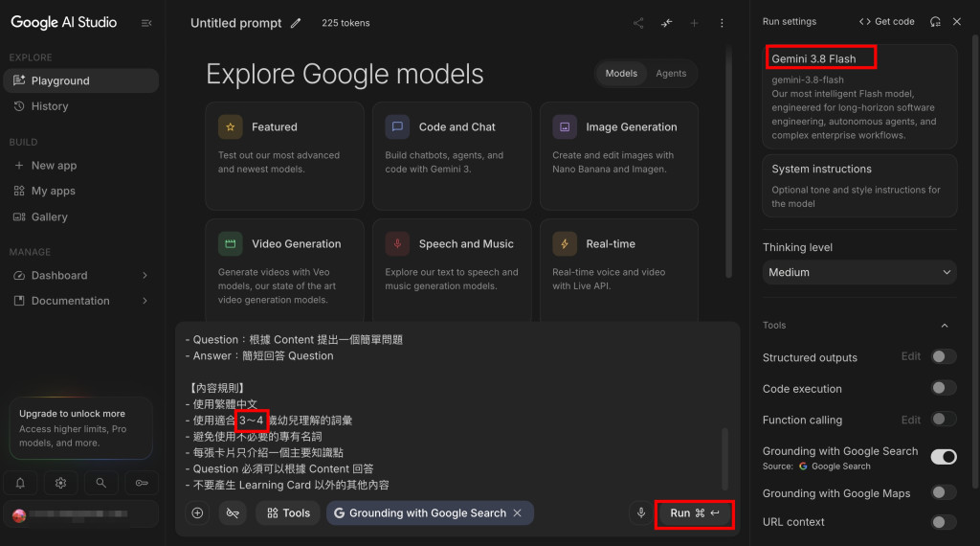Open the settings gear icon

(60, 483)
